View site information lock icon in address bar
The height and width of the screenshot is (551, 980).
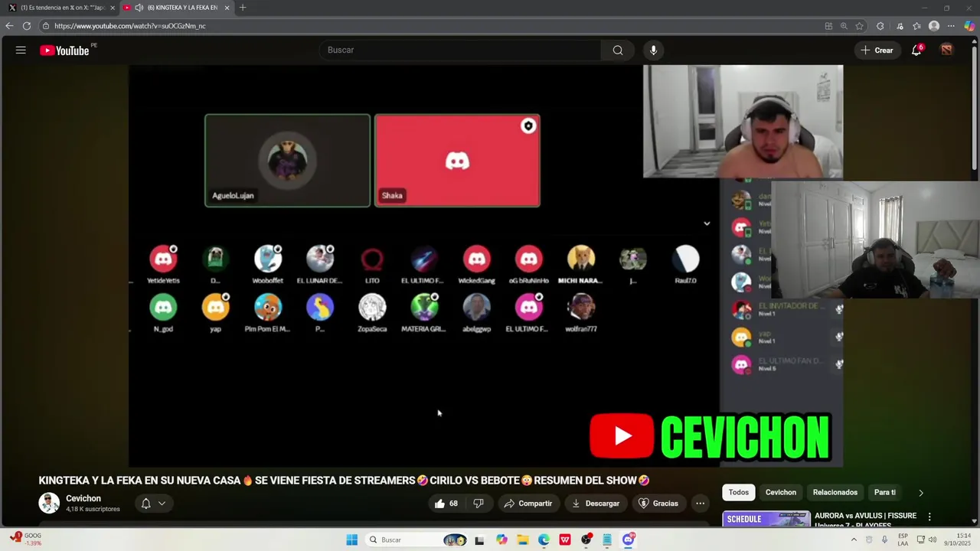click(x=46, y=25)
